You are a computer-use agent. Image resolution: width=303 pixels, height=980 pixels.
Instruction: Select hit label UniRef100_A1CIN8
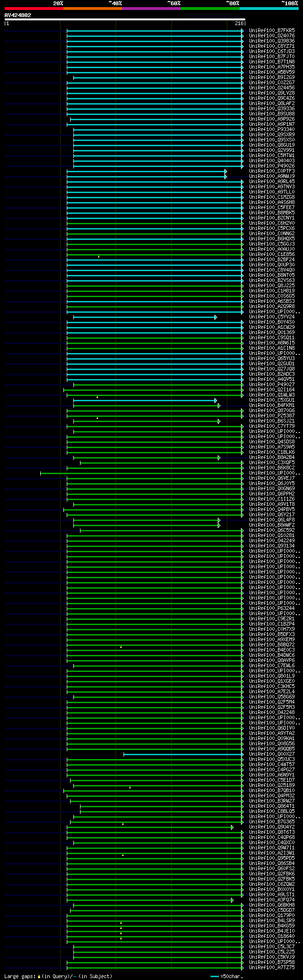coord(272,348)
